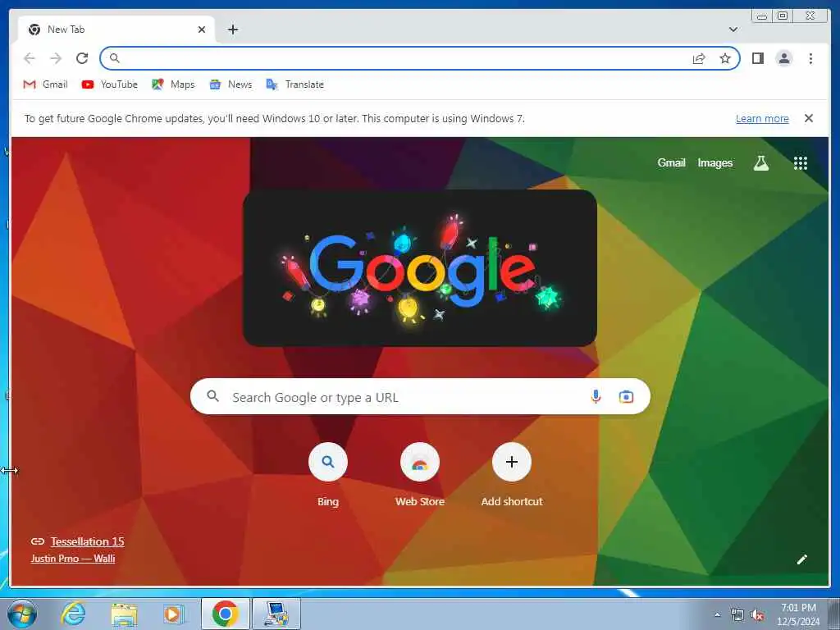Open Windows Media Player from the taskbar
This screenshot has height=630, width=840.
coord(174,614)
